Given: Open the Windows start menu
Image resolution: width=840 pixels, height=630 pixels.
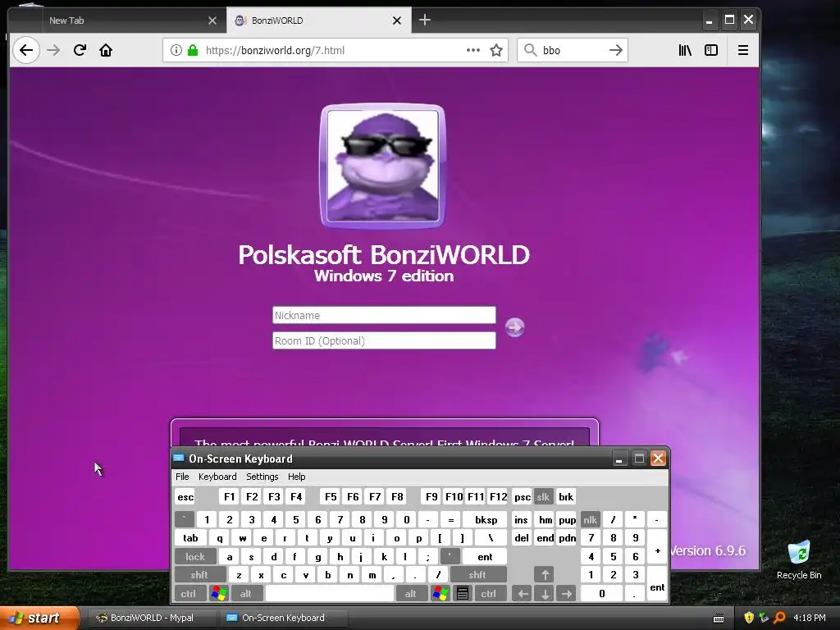Looking at the screenshot, I should (39, 618).
